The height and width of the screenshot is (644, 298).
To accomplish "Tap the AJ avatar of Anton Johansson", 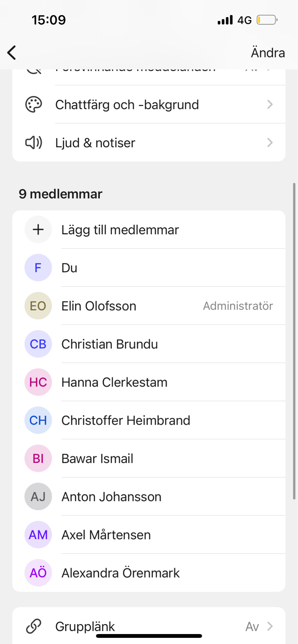I will point(38,497).
